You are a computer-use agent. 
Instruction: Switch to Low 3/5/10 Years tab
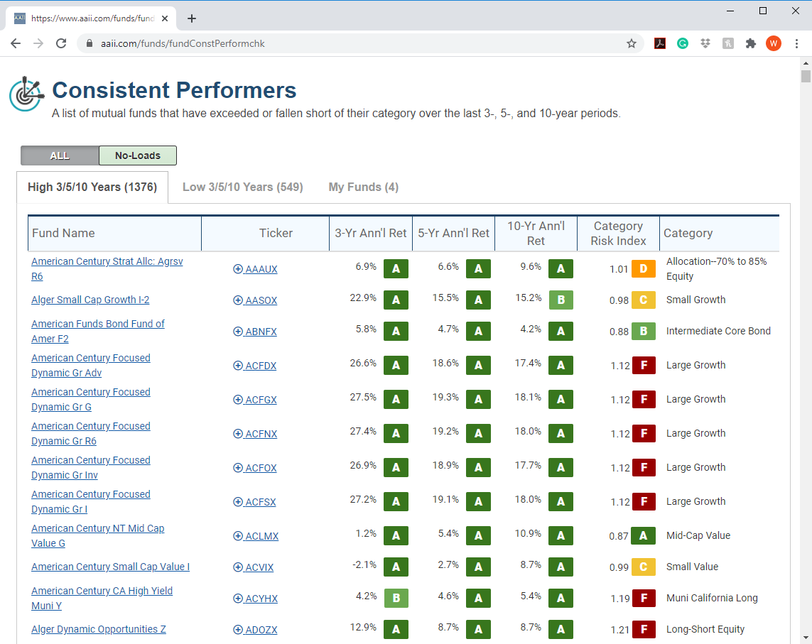click(x=243, y=187)
